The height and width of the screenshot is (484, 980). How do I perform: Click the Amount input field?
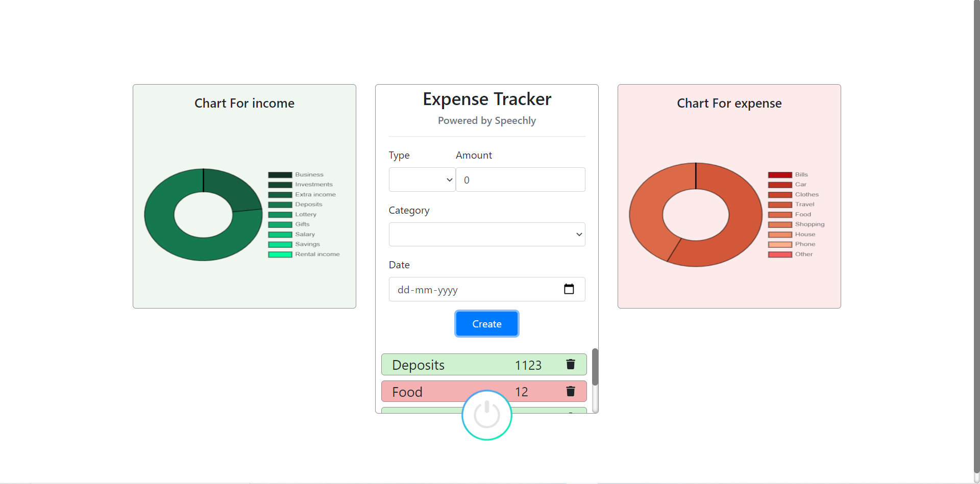click(x=520, y=180)
